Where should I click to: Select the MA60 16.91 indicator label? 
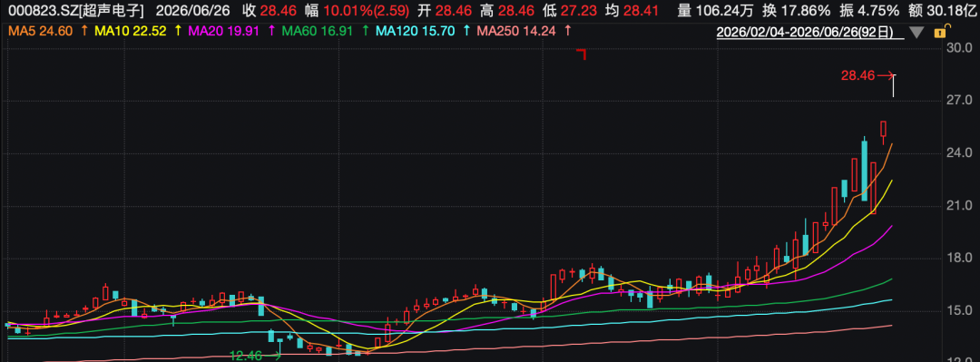318,32
